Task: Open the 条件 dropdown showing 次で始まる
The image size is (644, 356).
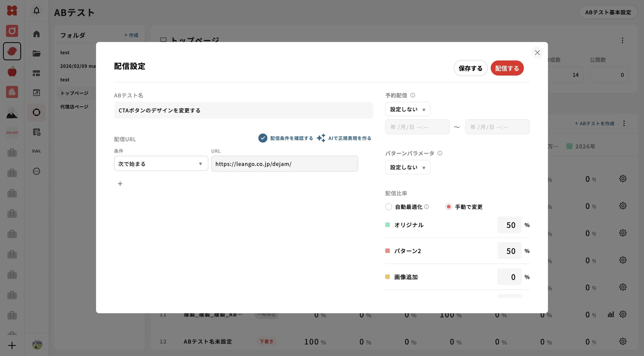Action: click(161, 164)
